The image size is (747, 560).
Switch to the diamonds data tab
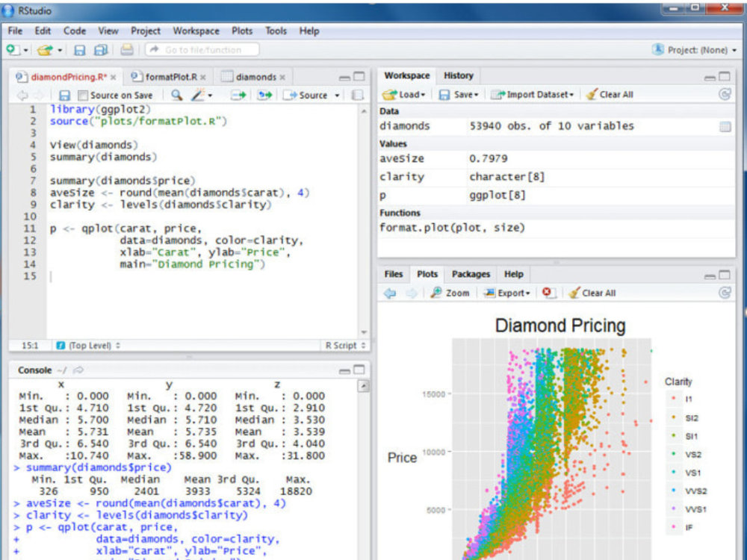click(x=255, y=77)
